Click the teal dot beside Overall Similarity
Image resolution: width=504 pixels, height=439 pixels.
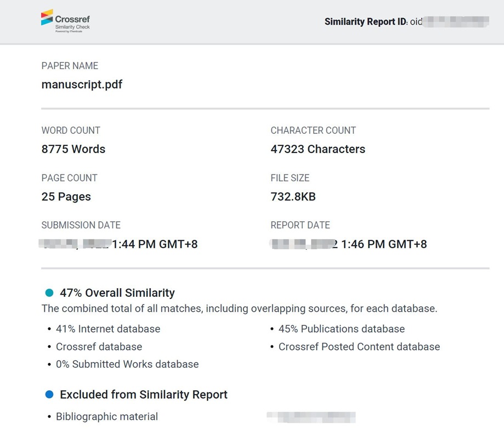click(x=49, y=292)
